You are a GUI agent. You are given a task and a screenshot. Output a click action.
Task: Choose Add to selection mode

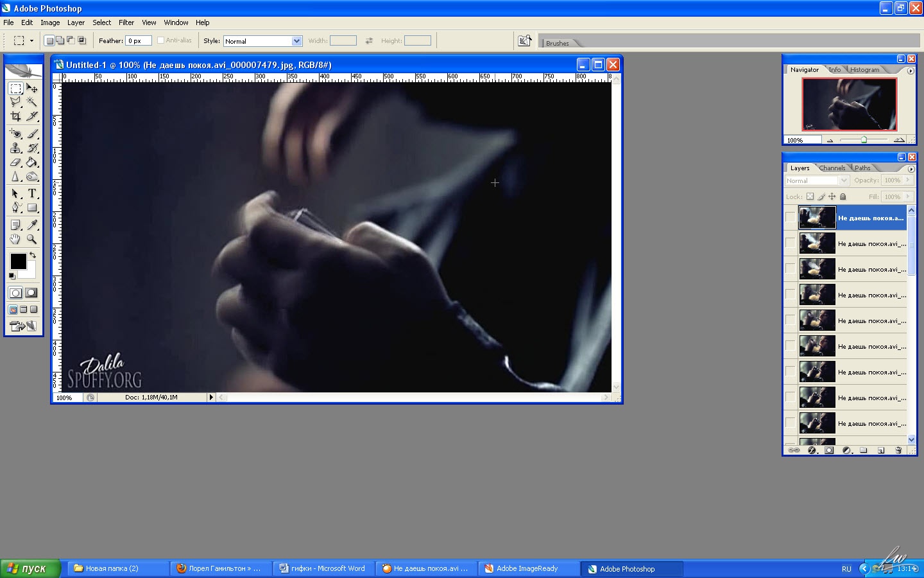click(x=60, y=40)
